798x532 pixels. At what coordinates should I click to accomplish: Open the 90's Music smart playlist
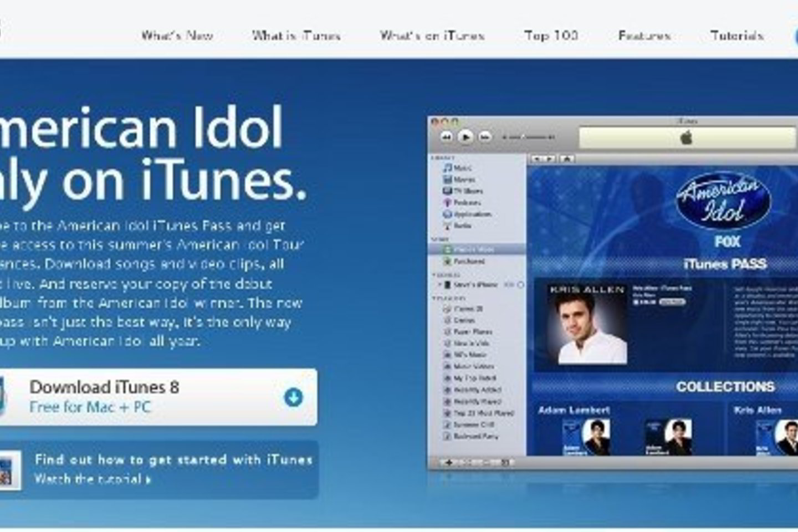465,355
